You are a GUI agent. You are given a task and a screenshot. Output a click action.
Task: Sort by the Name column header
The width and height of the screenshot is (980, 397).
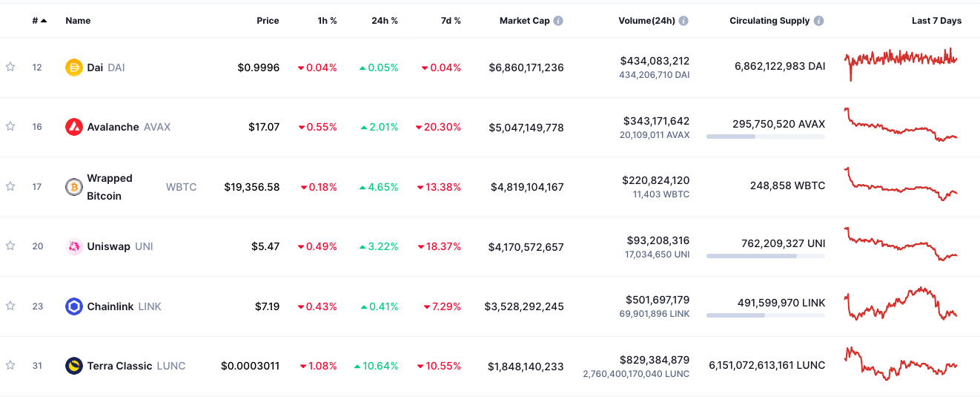[x=78, y=21]
